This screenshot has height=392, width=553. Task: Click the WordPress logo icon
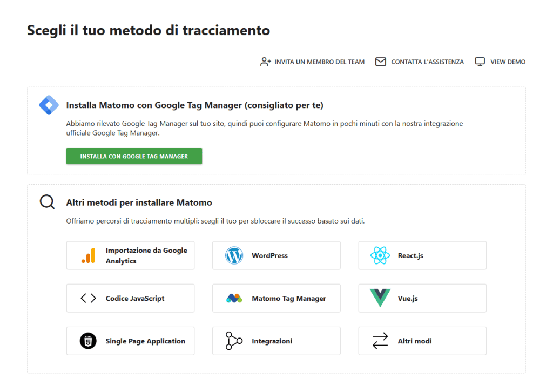[x=234, y=255]
